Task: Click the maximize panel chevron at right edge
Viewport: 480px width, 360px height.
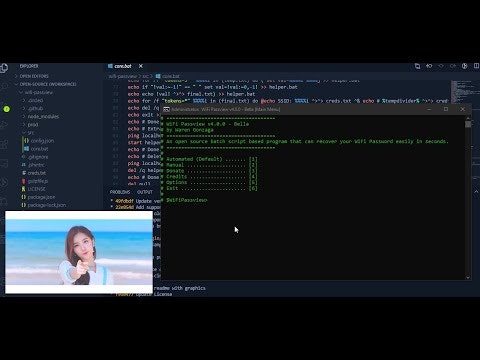Action: click(x=476, y=192)
